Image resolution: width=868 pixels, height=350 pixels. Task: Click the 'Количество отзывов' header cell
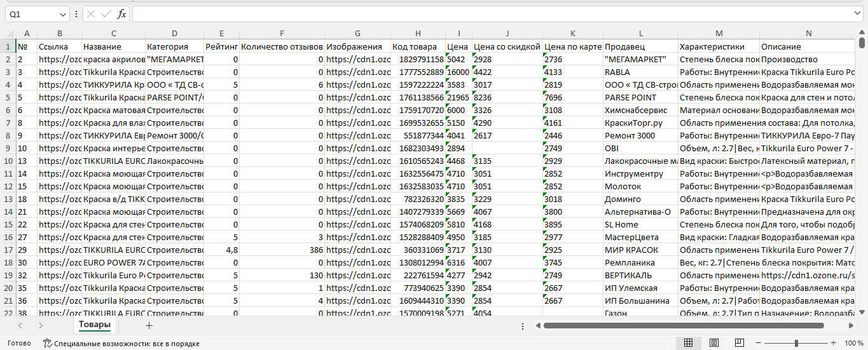click(282, 46)
